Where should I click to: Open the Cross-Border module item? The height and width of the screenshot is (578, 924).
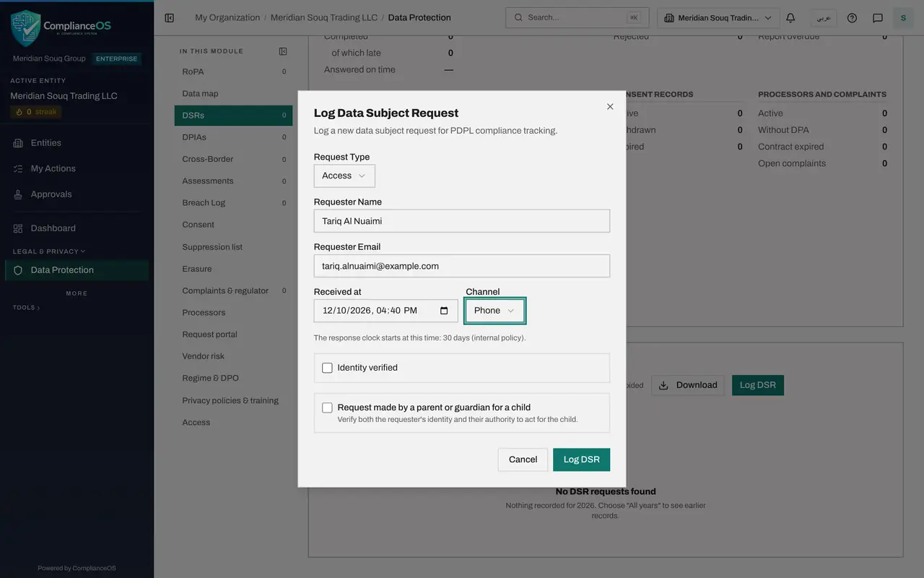[233, 159]
